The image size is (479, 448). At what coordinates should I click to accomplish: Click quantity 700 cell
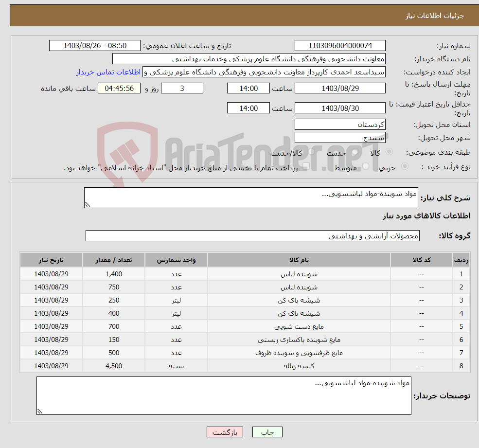[x=114, y=327]
